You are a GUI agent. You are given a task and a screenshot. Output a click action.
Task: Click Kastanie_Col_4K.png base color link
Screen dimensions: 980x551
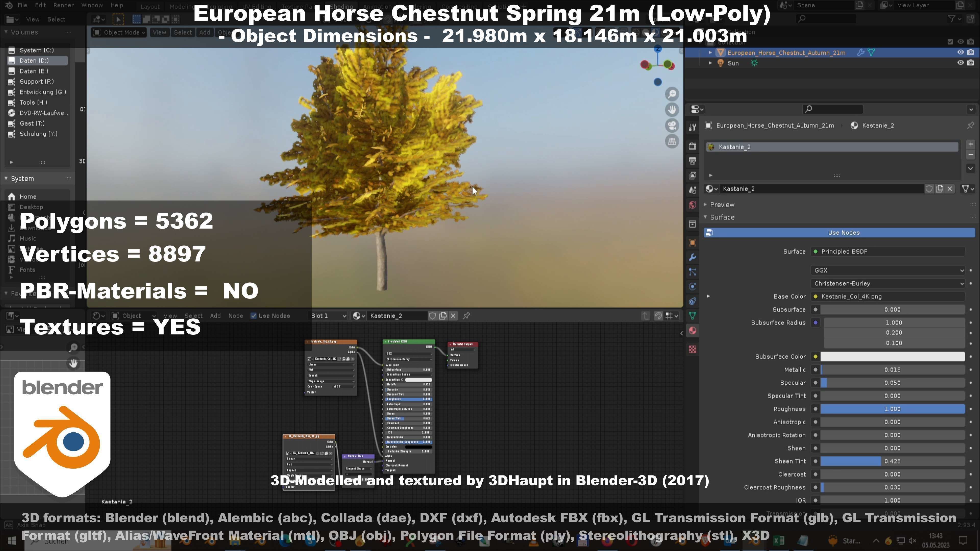pyautogui.click(x=888, y=297)
